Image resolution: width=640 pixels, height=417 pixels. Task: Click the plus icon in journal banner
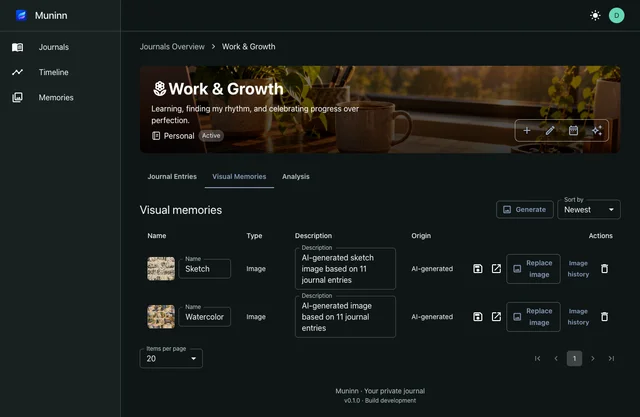527,131
